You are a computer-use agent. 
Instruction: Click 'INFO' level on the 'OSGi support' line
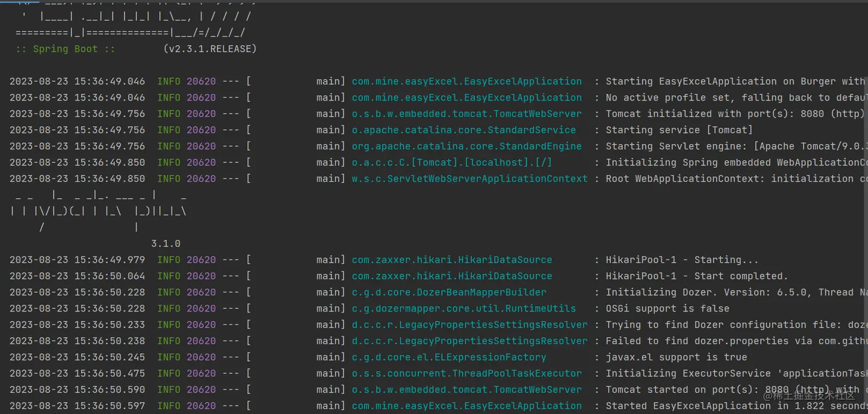(x=169, y=308)
